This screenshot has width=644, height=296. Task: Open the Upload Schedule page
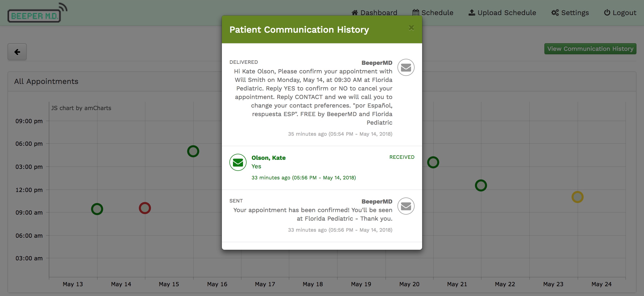502,13
